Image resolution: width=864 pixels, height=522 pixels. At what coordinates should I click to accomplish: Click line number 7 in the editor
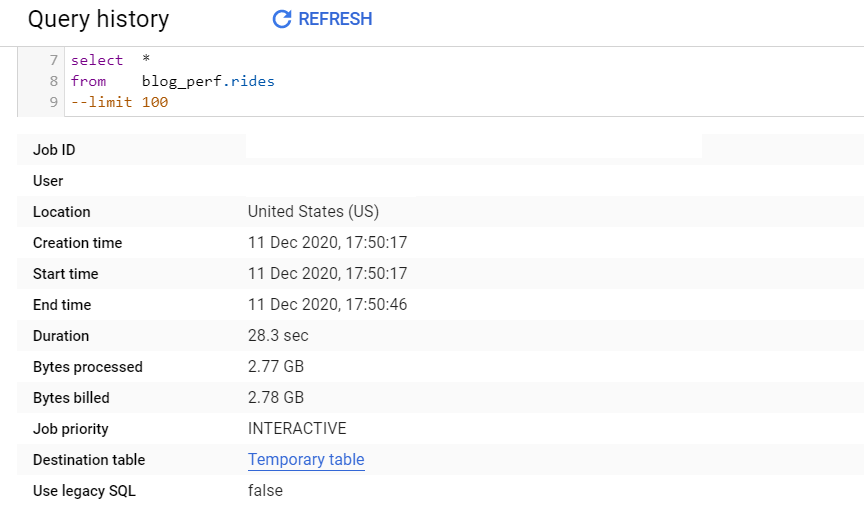click(53, 60)
